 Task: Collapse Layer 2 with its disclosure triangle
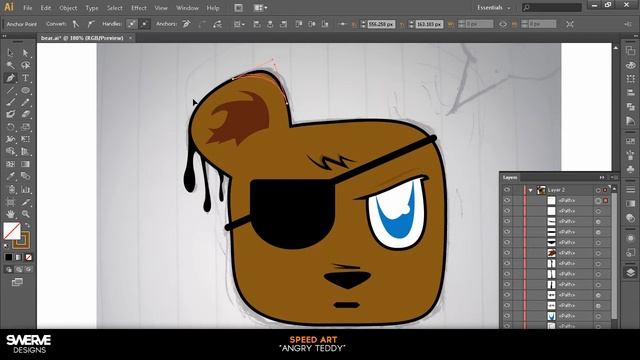click(531, 190)
